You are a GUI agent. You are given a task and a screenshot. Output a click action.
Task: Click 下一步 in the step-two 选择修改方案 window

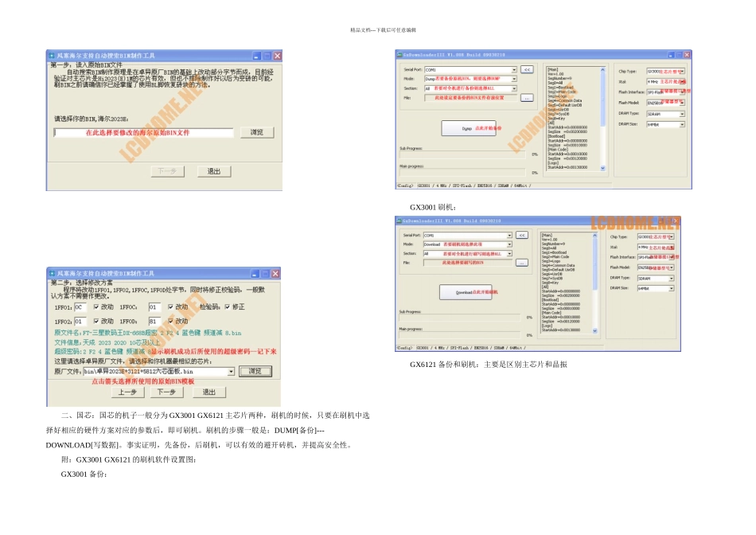coord(166,392)
